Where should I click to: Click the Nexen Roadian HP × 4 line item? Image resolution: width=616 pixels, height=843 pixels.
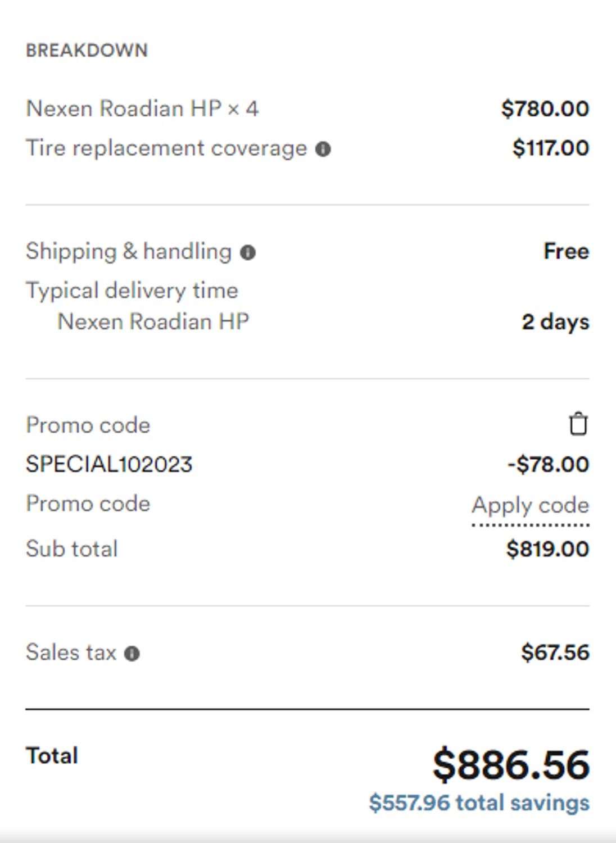(x=142, y=108)
